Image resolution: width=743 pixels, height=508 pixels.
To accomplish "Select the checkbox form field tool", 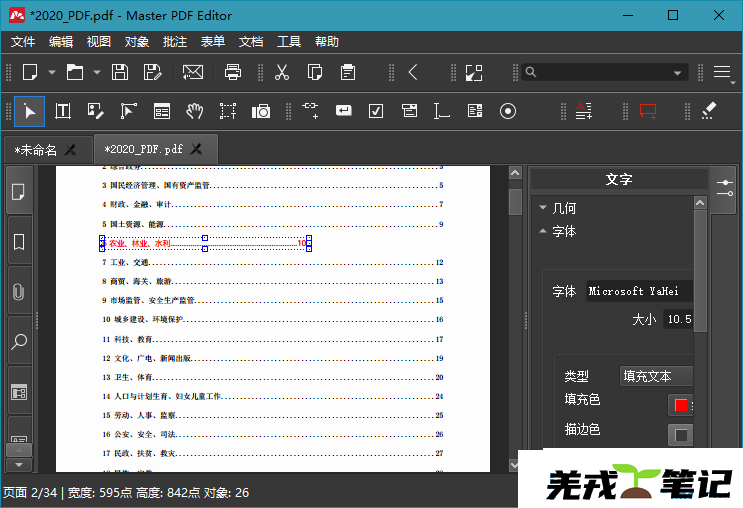I will point(376,111).
